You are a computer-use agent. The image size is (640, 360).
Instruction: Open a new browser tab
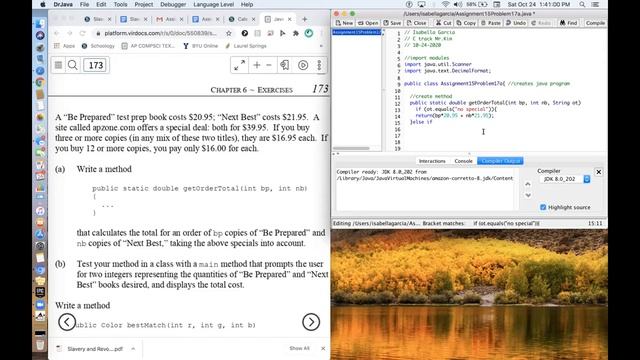[304, 19]
